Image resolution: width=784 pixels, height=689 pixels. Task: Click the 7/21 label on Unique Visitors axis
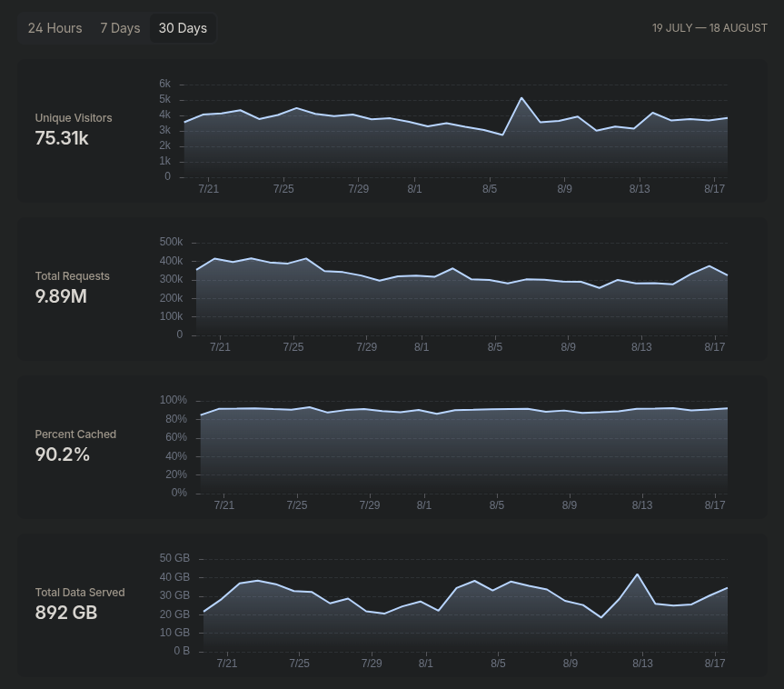coord(209,189)
